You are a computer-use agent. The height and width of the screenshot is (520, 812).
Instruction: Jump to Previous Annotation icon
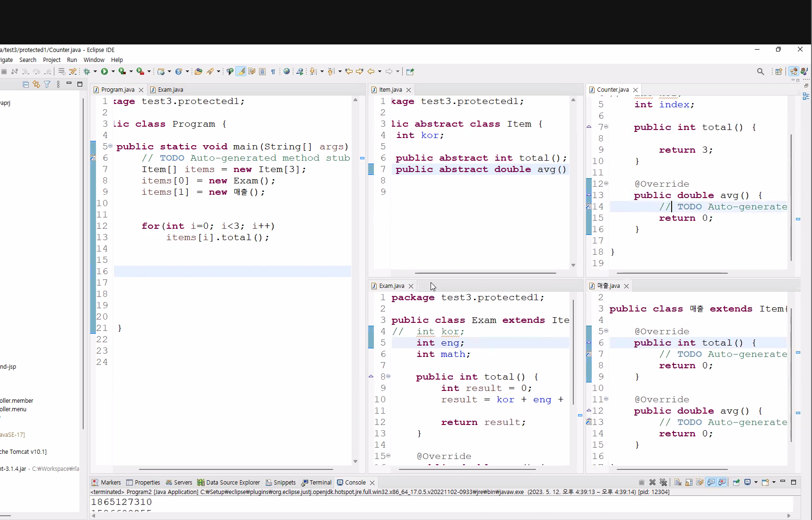point(331,71)
